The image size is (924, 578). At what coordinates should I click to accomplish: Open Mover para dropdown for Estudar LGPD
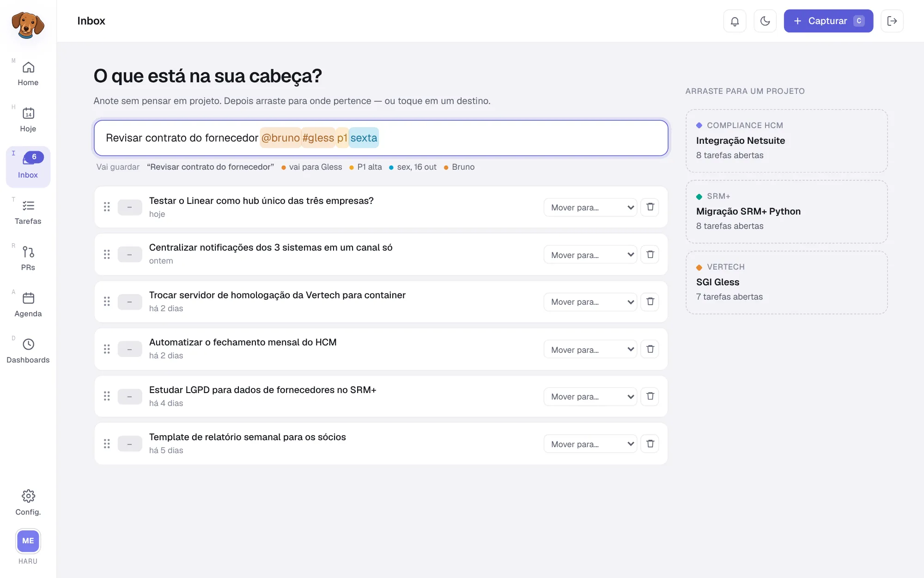point(590,397)
